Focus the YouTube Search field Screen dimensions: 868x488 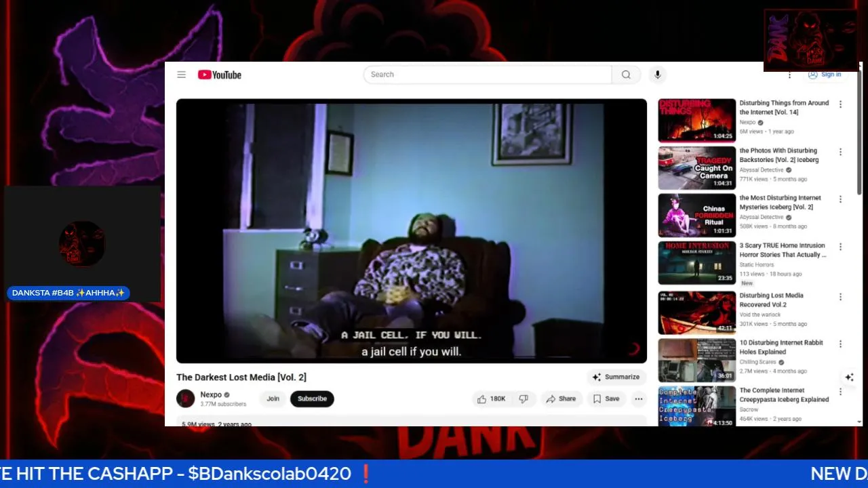pyautogui.click(x=488, y=75)
